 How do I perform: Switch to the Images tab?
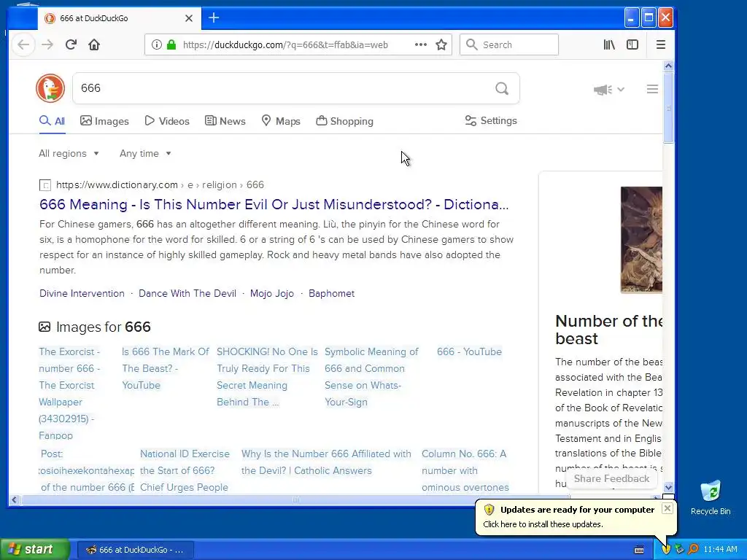104,121
